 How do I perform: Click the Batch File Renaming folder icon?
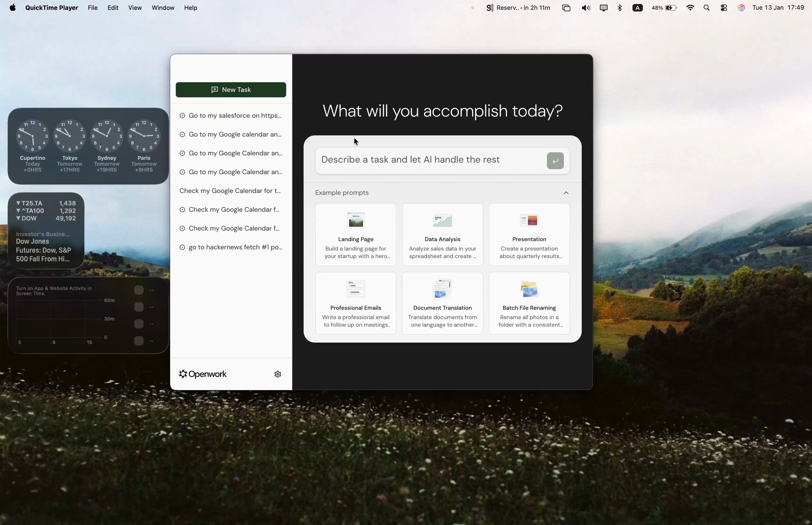tap(529, 289)
